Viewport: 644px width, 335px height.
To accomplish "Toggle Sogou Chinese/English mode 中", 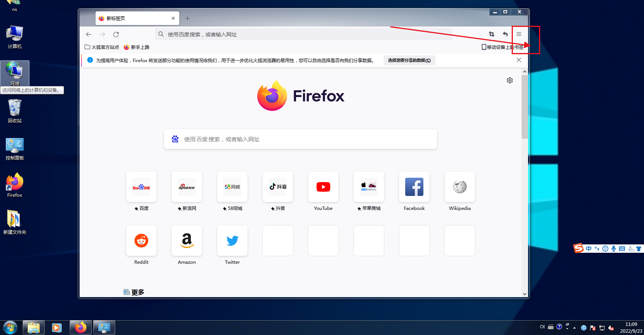I will 589,249.
